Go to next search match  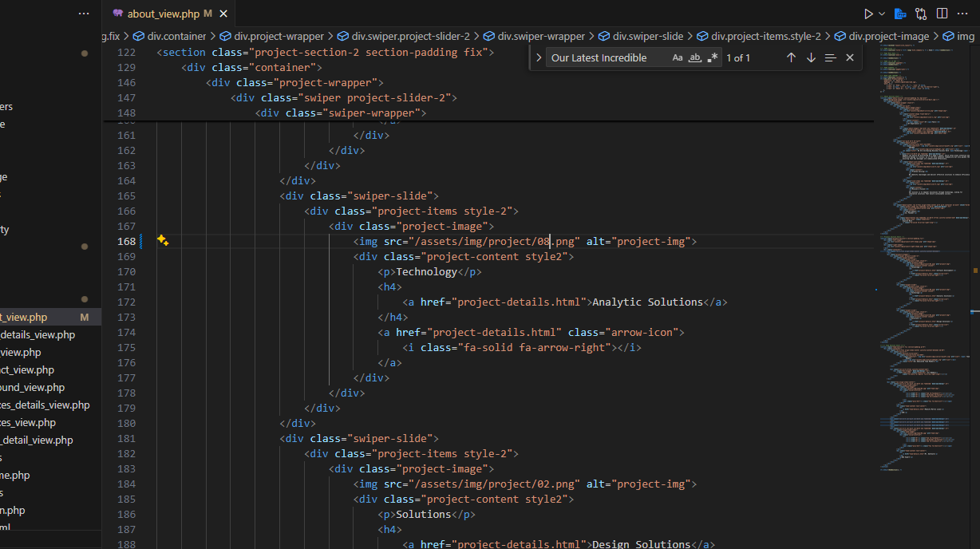pyautogui.click(x=810, y=57)
